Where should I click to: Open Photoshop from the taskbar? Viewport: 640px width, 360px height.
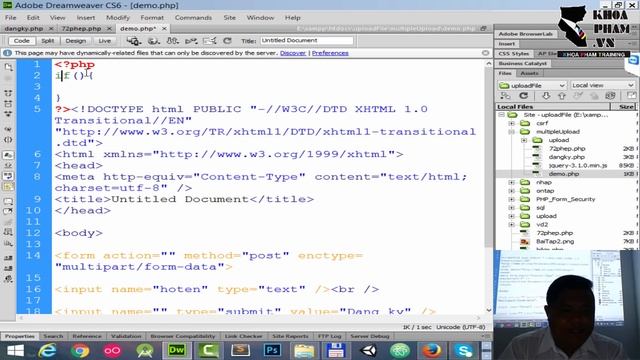tap(272, 350)
